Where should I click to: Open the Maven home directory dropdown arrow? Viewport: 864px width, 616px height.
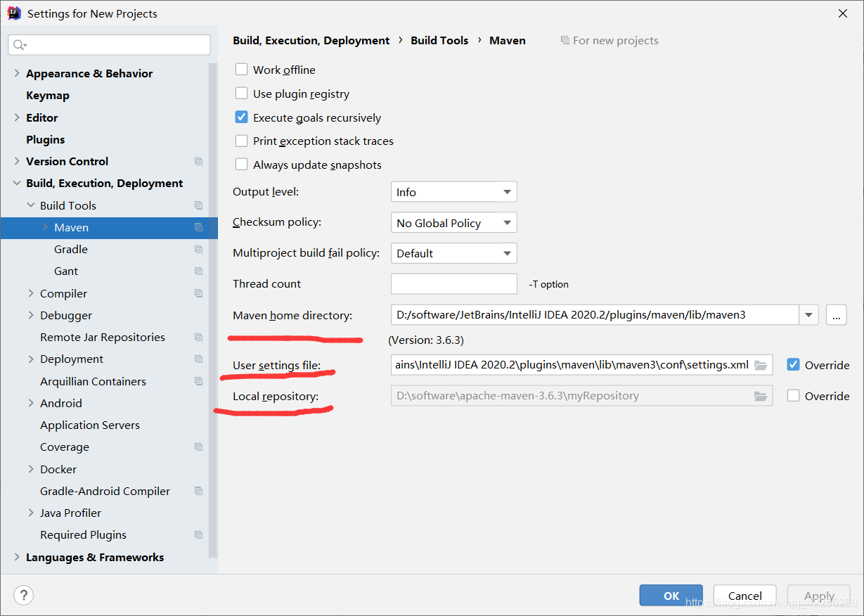809,315
